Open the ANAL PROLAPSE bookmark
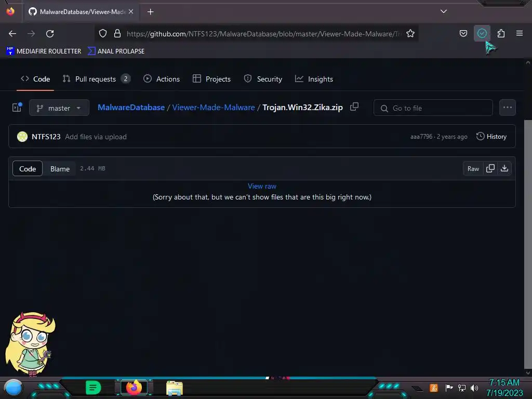This screenshot has width=532, height=399. point(116,51)
